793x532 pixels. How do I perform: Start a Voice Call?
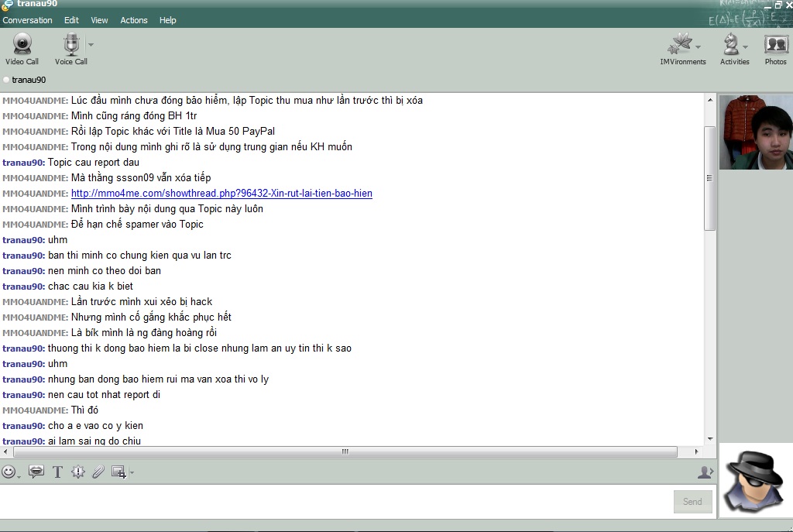(70, 49)
